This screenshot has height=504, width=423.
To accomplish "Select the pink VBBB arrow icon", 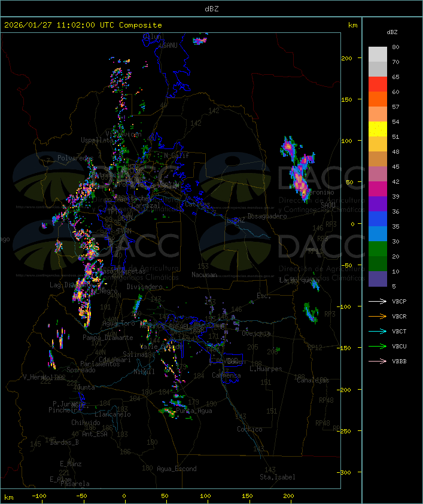I will [x=378, y=362].
